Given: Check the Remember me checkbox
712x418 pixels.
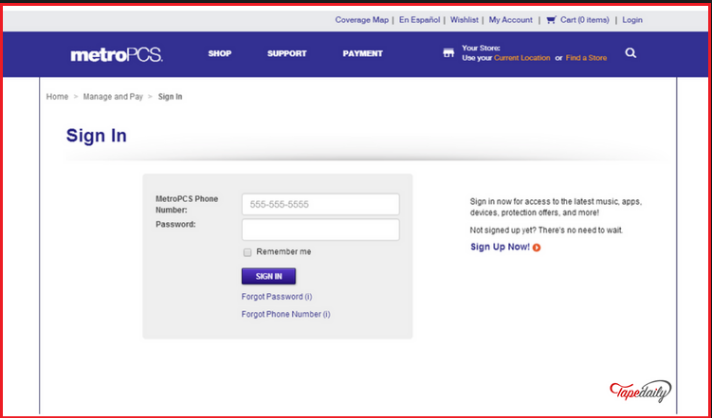Looking at the screenshot, I should [247, 252].
